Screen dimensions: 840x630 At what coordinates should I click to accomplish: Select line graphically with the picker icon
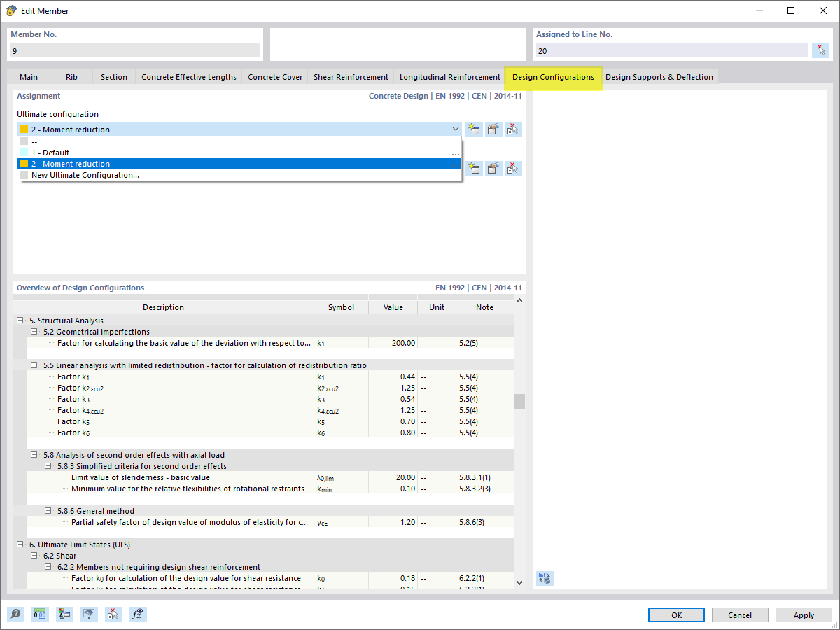(x=820, y=50)
